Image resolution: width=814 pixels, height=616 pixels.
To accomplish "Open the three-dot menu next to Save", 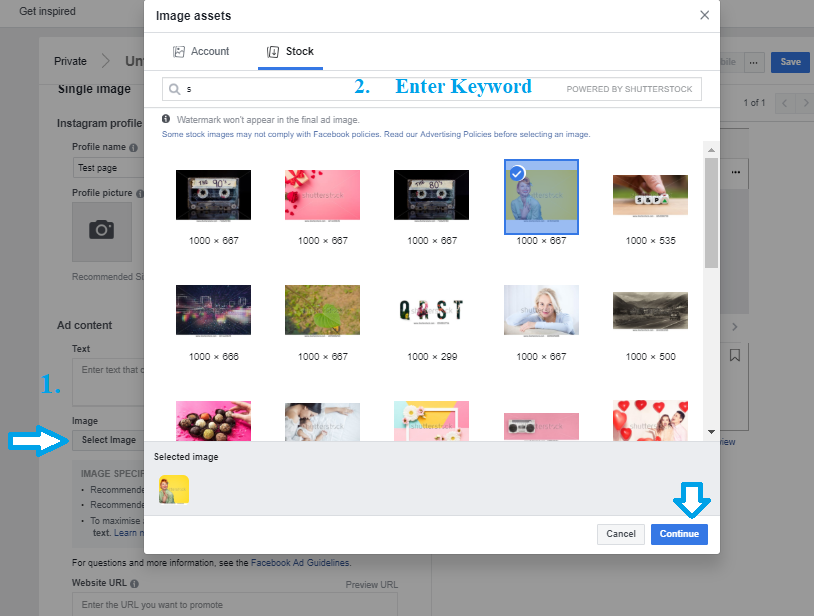I will [754, 62].
